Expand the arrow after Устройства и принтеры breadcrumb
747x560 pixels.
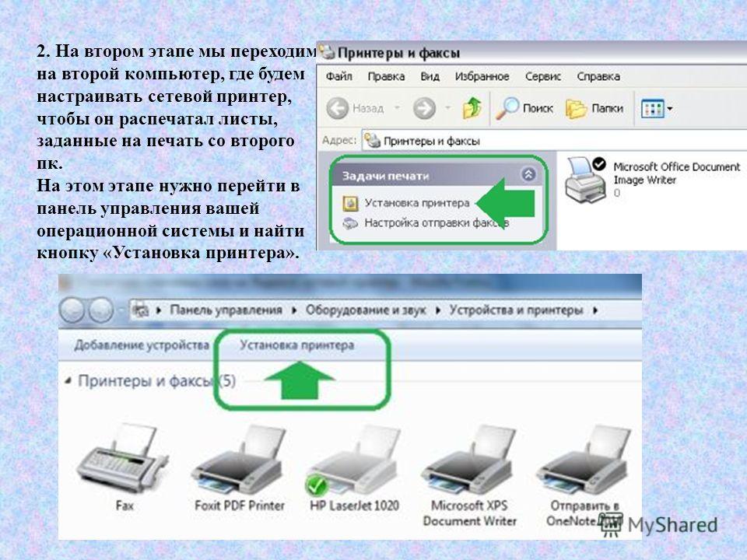(595, 310)
